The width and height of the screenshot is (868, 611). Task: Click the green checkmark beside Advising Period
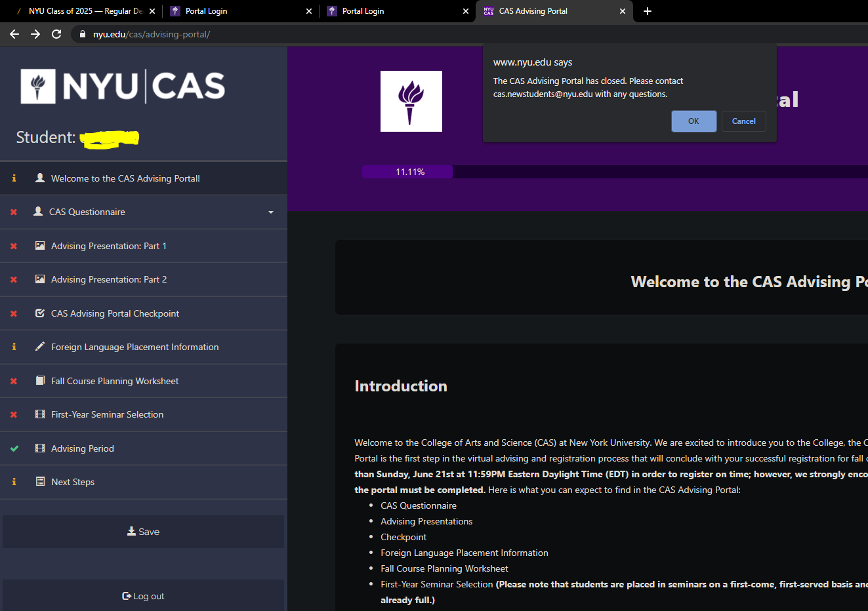coord(14,449)
